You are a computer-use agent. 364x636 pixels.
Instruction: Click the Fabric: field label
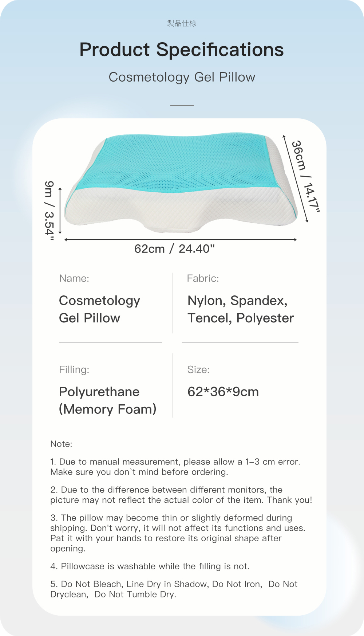tap(203, 279)
